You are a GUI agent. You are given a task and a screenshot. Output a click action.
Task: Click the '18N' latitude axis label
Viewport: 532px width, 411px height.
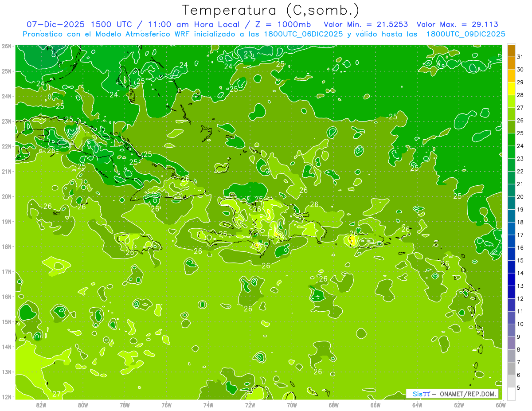[x=6, y=247]
